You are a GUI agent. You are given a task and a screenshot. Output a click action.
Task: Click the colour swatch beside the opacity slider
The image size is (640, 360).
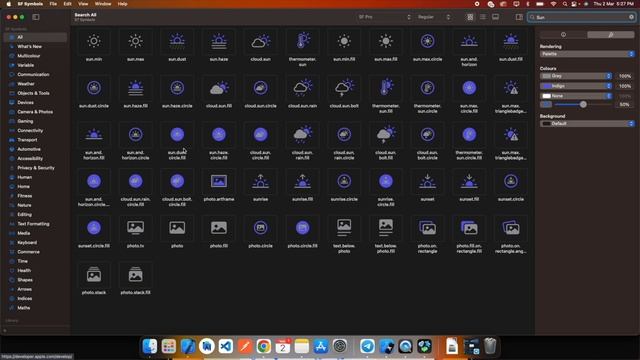tap(546, 104)
